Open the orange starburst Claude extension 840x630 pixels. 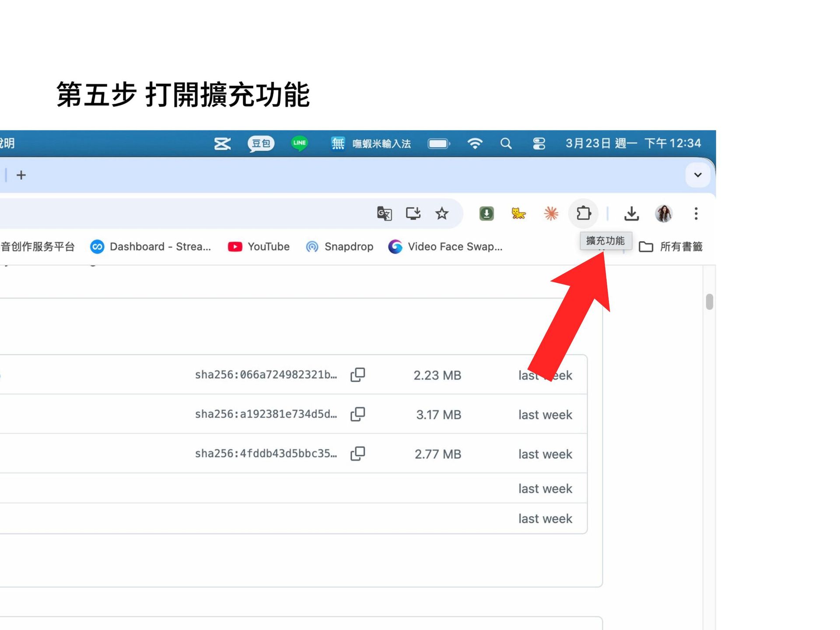(x=551, y=214)
